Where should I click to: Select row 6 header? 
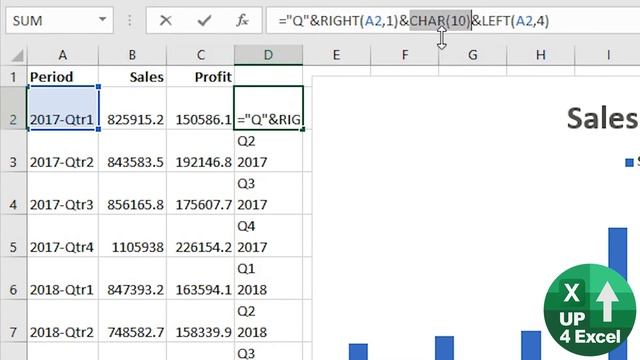(13, 278)
